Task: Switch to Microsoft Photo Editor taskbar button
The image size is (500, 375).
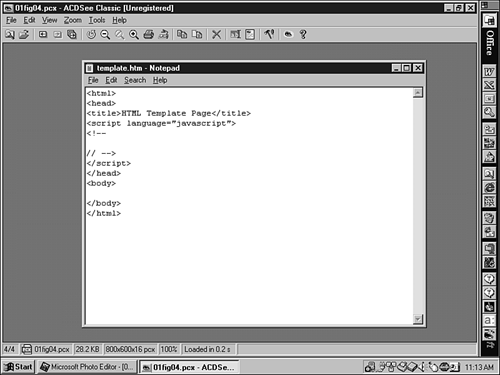Action: pos(87,367)
